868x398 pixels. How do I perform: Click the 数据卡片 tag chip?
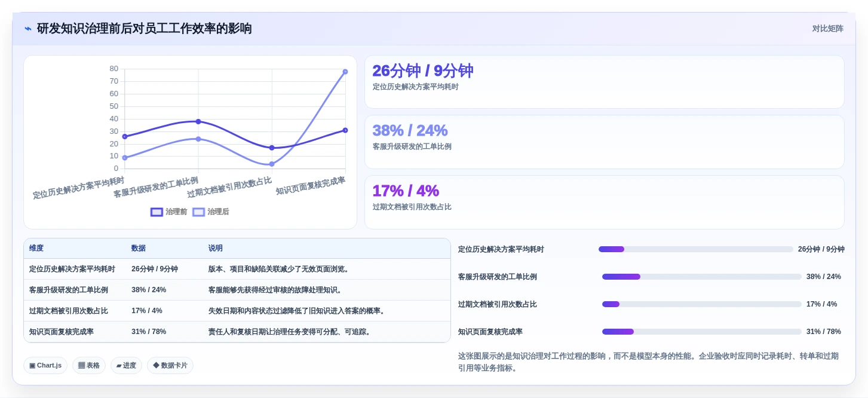click(x=170, y=365)
